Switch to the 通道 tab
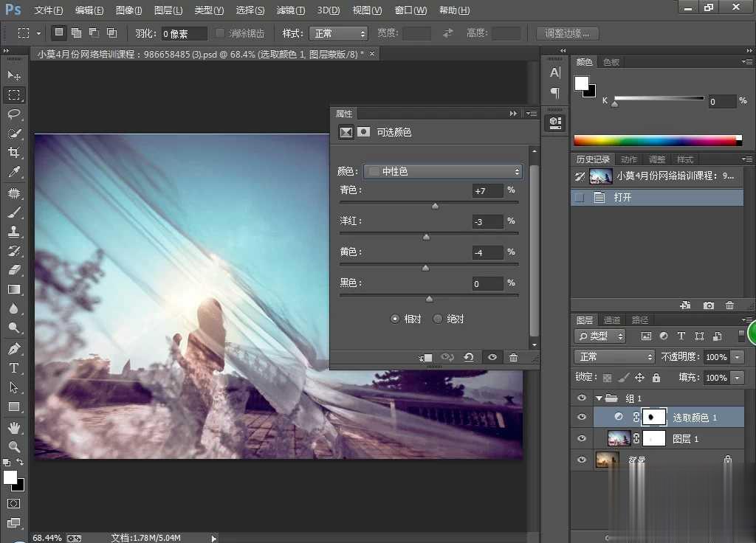Image resolution: width=756 pixels, height=543 pixels. pyautogui.click(x=612, y=320)
